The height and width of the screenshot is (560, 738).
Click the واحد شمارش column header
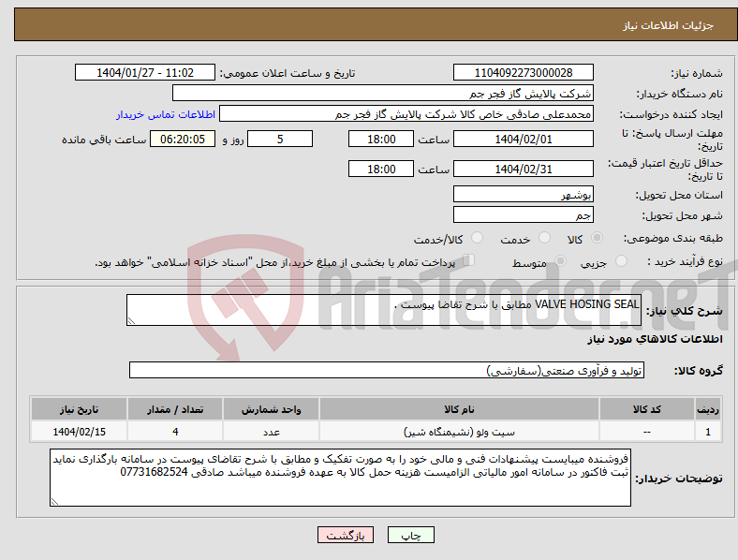[271, 409]
